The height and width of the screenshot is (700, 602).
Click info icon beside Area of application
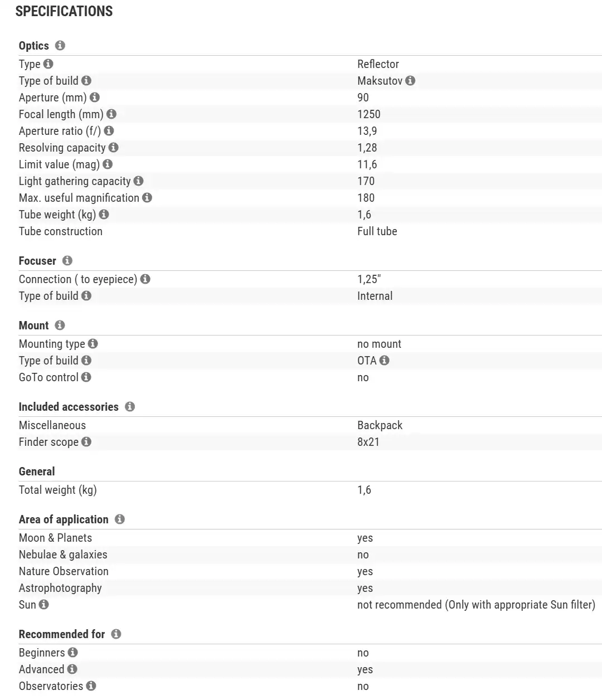(120, 519)
